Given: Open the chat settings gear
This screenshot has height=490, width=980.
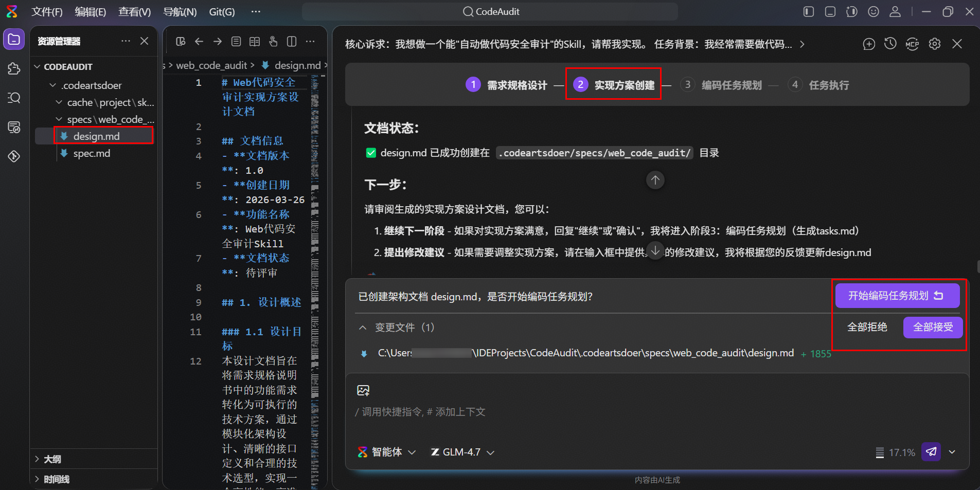Looking at the screenshot, I should pos(935,44).
